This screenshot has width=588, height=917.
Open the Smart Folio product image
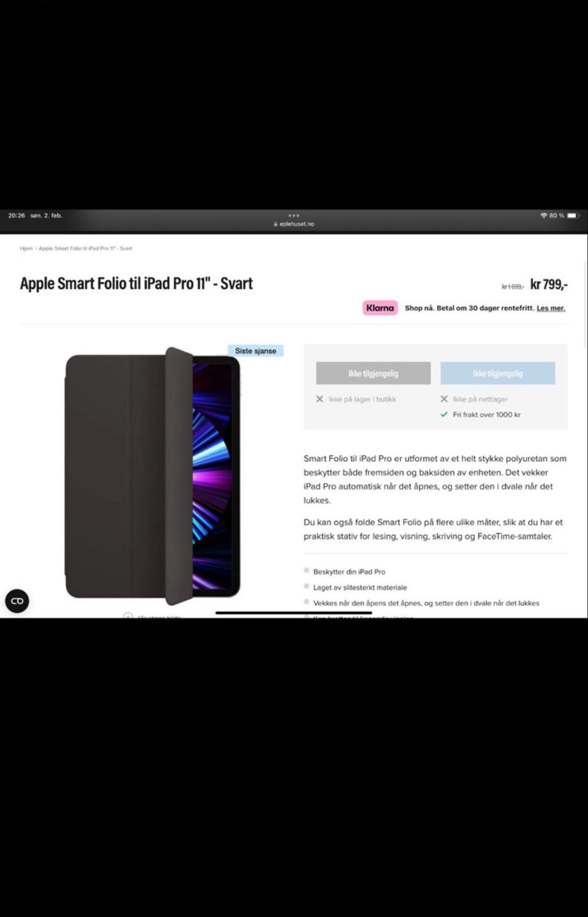(153, 476)
